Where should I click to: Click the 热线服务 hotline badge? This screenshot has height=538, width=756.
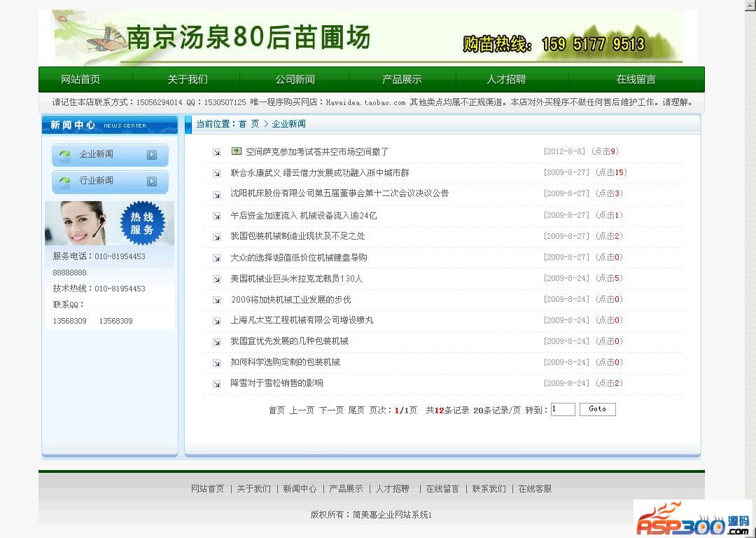tap(141, 223)
